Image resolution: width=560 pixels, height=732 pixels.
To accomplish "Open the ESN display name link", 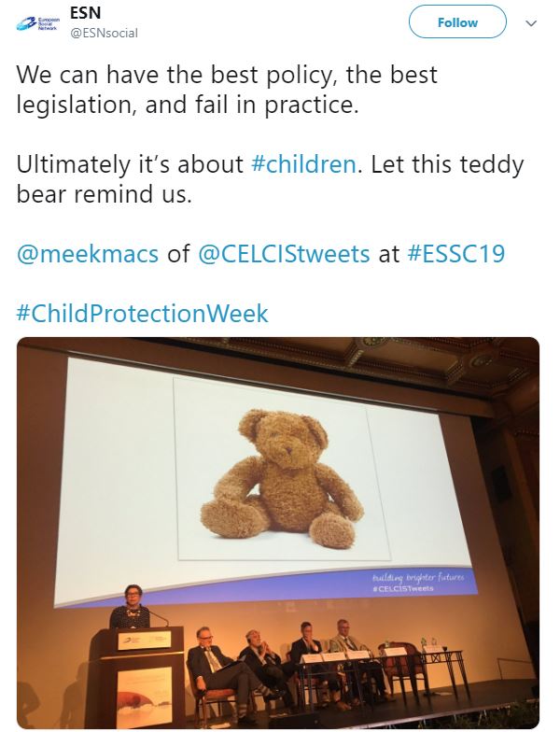I will tap(86, 13).
